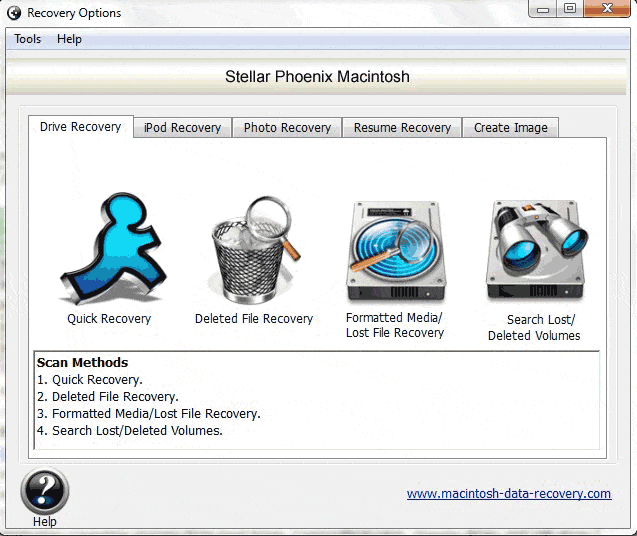
Task: Open the Create Image tab
Action: pyautogui.click(x=511, y=128)
